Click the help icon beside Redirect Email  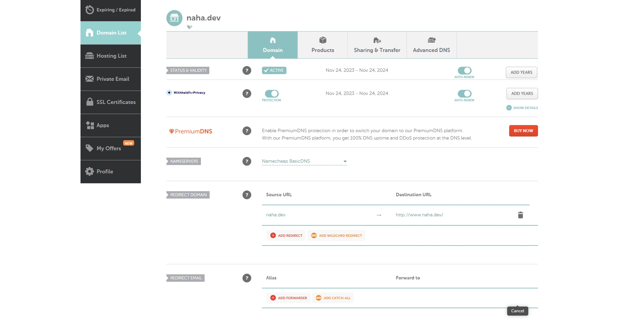point(247,278)
